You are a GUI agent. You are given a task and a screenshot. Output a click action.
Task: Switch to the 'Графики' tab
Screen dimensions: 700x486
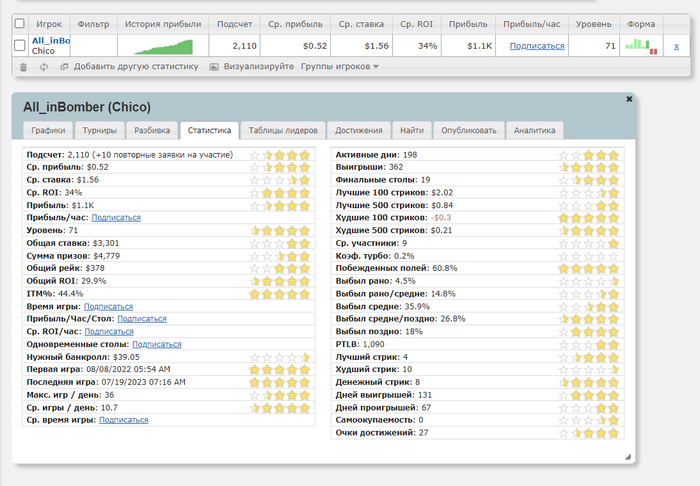tap(48, 130)
